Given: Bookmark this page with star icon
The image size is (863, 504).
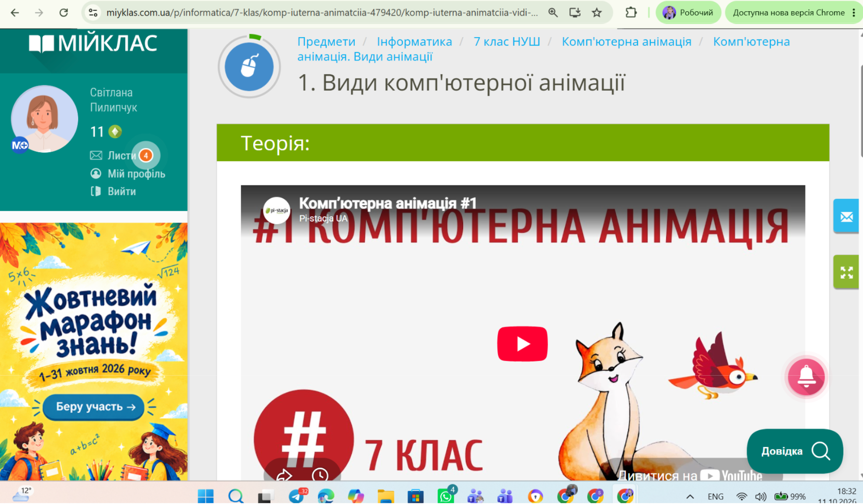Looking at the screenshot, I should point(597,13).
